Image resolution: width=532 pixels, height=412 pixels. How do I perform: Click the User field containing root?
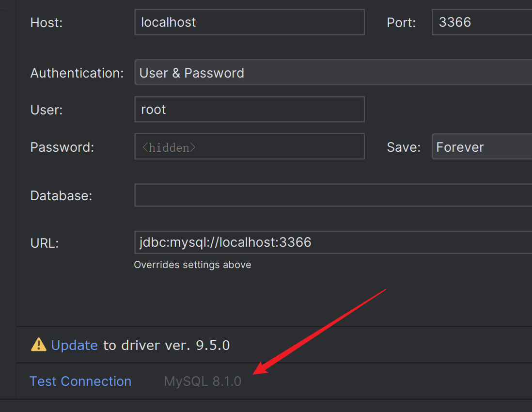(x=250, y=109)
